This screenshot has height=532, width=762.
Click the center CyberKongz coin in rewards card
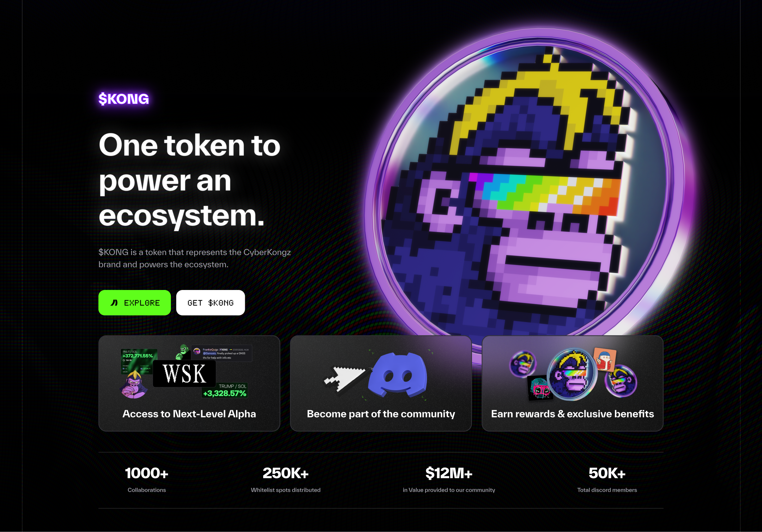point(571,374)
